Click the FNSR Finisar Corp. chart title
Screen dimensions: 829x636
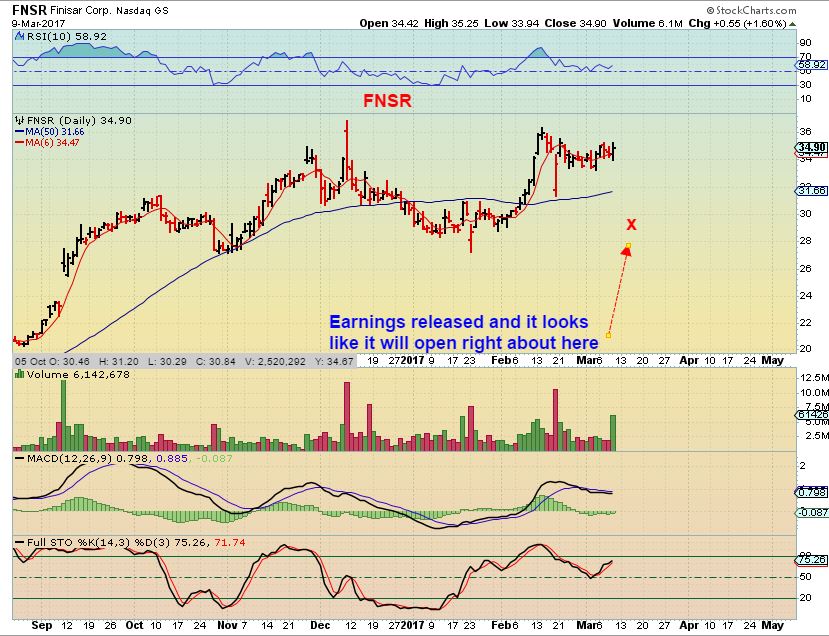coord(60,10)
